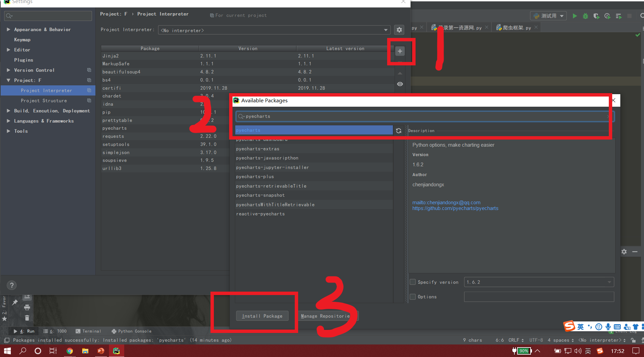Click the help question mark button
Screen dimensions: 644x357
coord(12,285)
